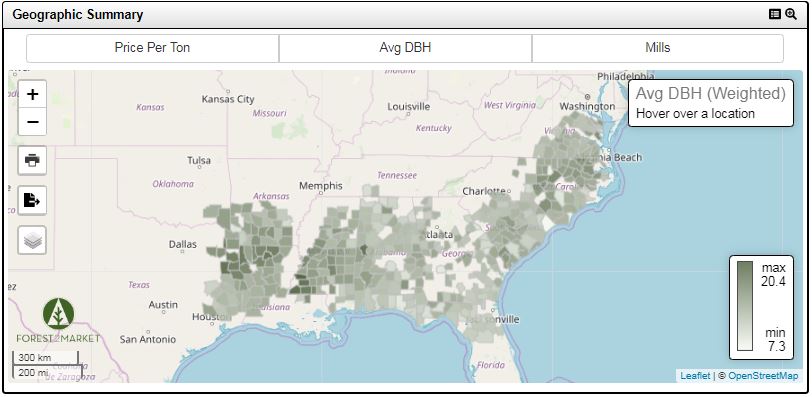The width and height of the screenshot is (812, 397).
Task: Click the Florida state label
Action: click(x=490, y=365)
